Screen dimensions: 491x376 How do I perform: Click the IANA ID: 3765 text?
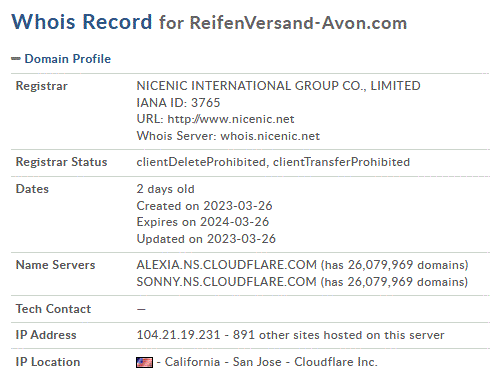point(178,103)
